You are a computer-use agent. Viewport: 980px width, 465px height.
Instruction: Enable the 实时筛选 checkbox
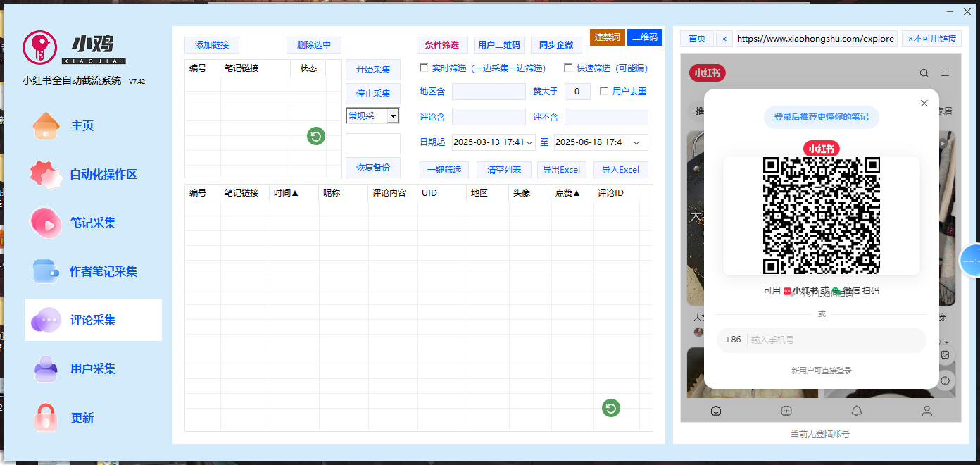[424, 68]
